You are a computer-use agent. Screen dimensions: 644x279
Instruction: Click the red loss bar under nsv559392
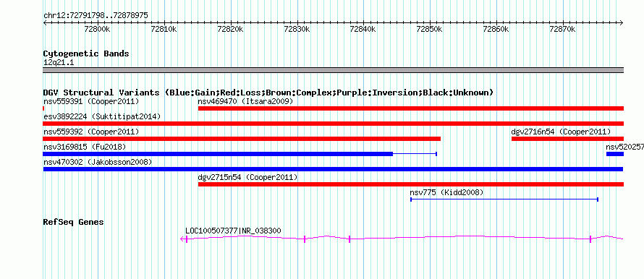click(x=242, y=139)
